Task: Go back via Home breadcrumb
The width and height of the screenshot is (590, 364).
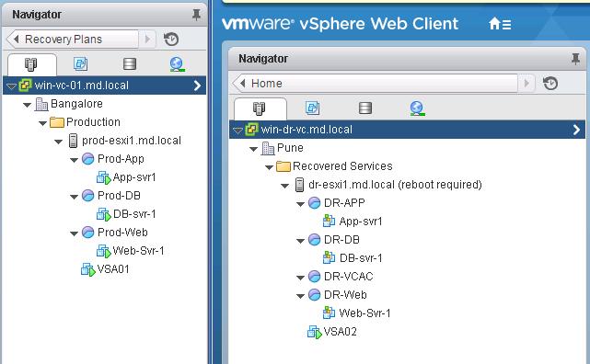Action: [376, 84]
